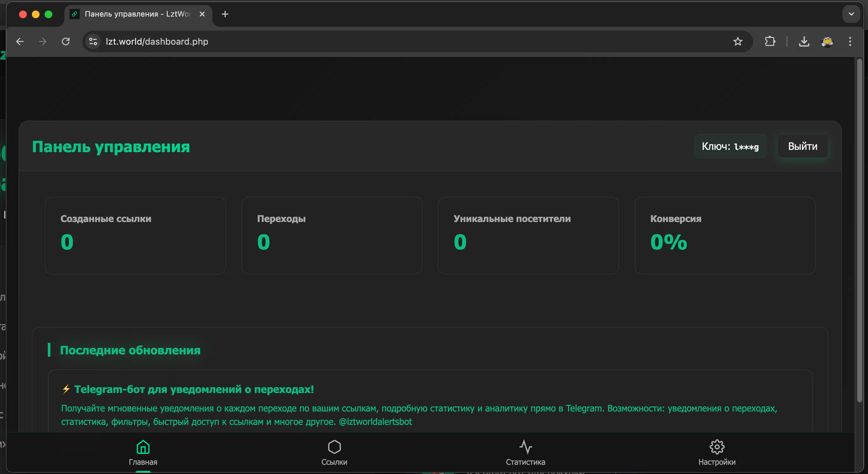Select the Панель управления browser tab
868x474 pixels.
click(x=138, y=14)
